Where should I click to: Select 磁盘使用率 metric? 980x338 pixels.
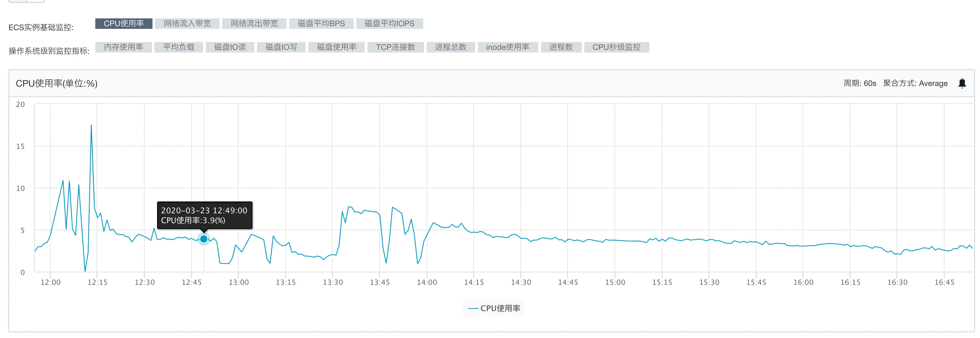(336, 47)
